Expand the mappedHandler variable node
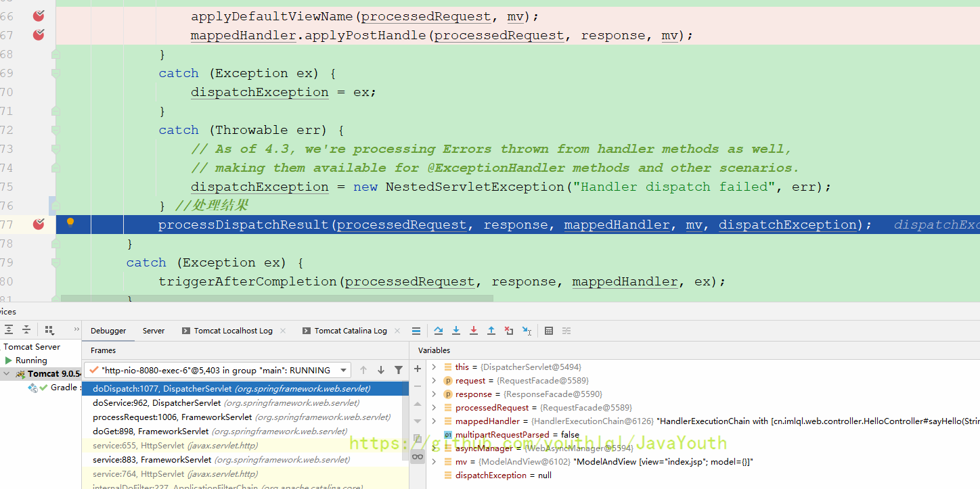Viewport: 980px width, 489px height. 435,421
